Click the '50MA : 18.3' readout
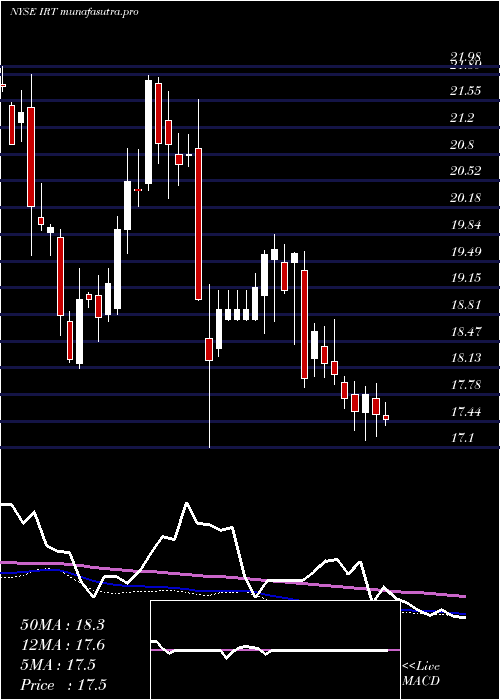500x700 pixels. 62,625
